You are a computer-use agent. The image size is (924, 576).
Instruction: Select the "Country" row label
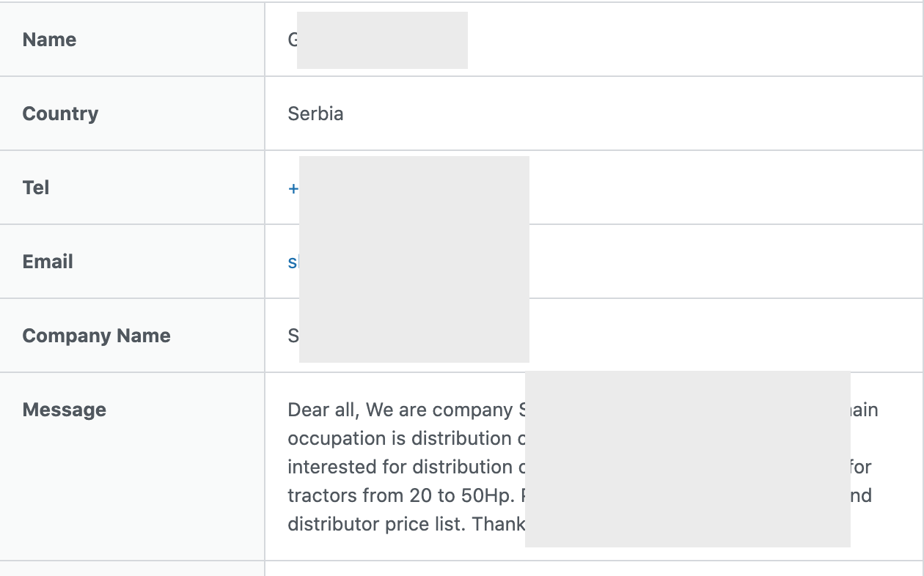pos(60,114)
